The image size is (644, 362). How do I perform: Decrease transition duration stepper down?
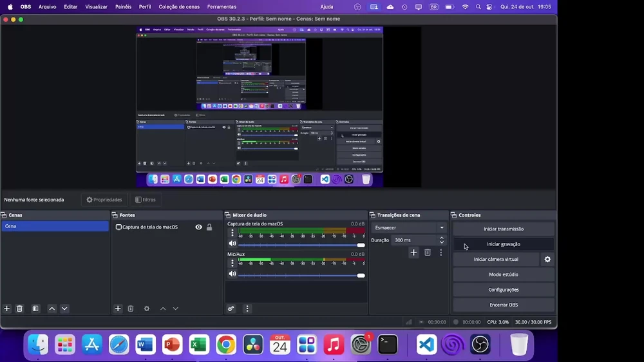coord(442,242)
